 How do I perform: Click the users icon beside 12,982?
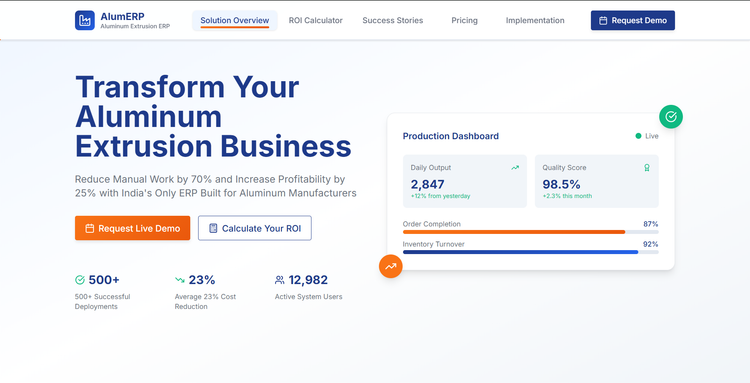tap(280, 280)
